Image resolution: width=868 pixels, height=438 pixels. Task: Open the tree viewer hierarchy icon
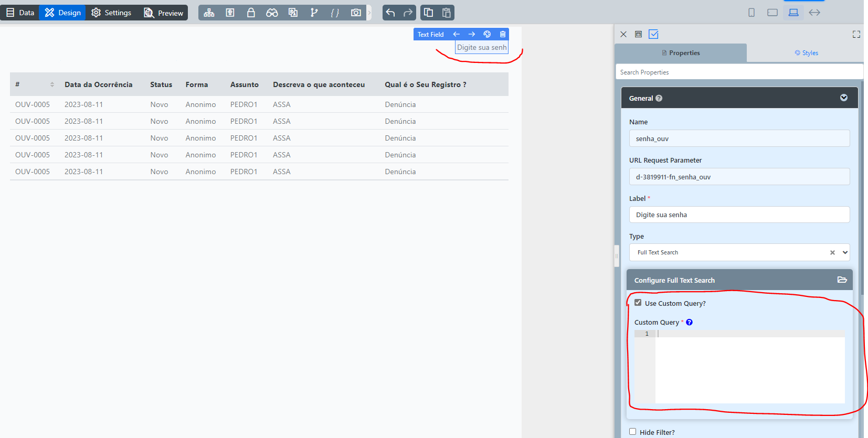coord(209,13)
